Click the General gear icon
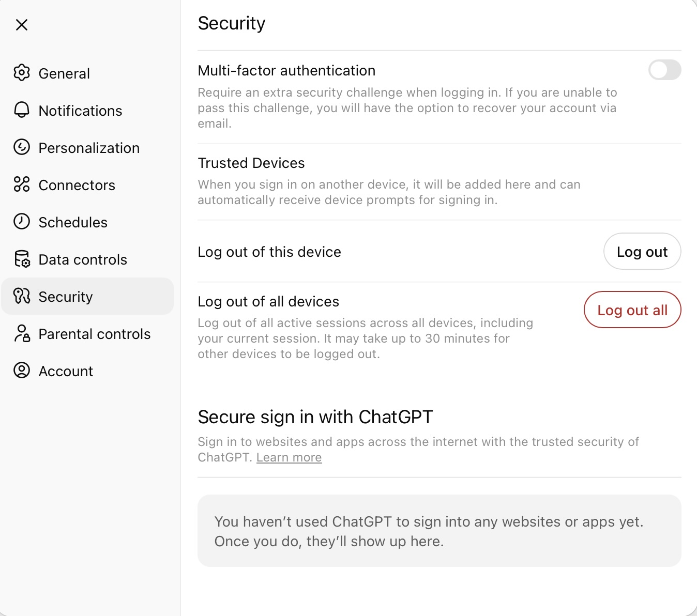The width and height of the screenshot is (697, 616). click(x=22, y=73)
